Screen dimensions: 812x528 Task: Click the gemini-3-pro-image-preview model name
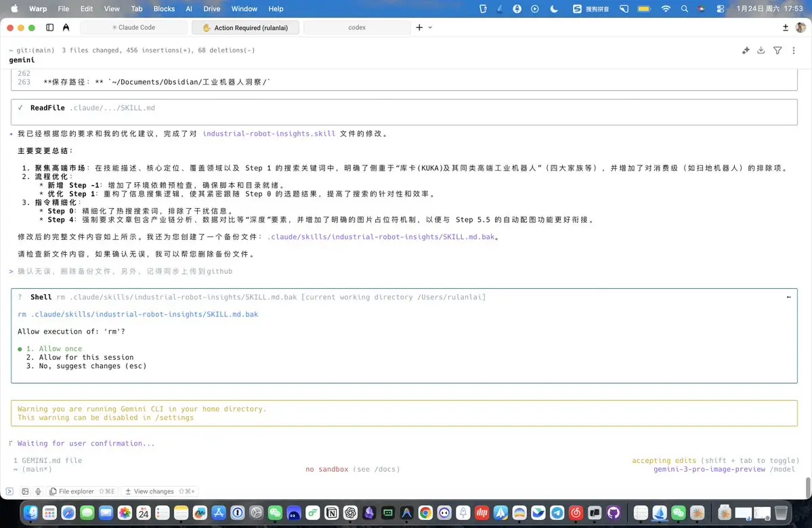[x=709, y=469]
